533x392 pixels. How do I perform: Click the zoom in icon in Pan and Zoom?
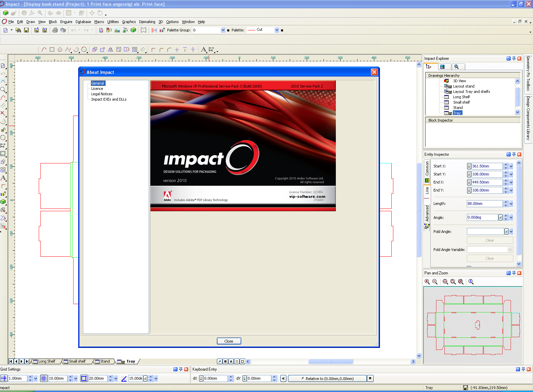(x=427, y=282)
